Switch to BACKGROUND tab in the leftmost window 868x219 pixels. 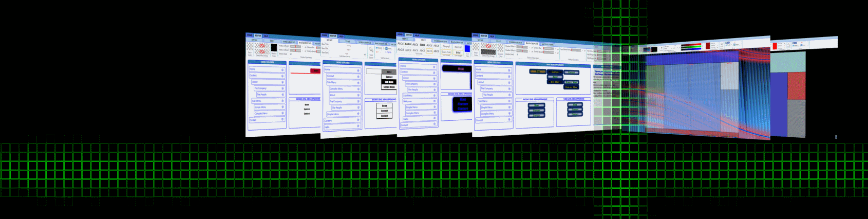click(x=305, y=43)
